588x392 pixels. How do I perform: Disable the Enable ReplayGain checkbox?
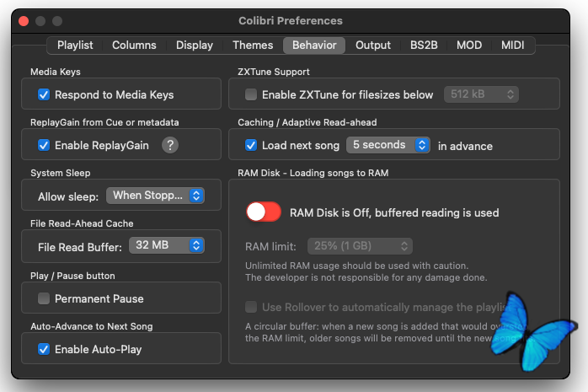[44, 145]
